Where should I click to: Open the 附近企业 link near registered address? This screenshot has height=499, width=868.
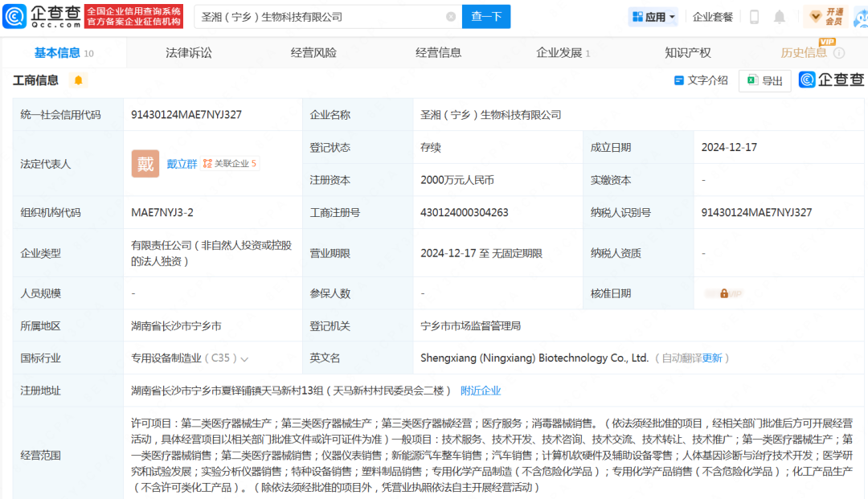[x=481, y=391]
